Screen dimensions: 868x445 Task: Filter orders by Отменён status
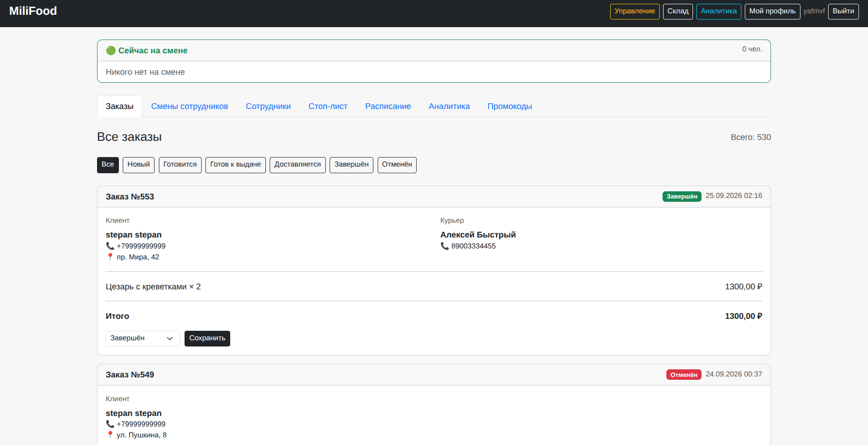[397, 165]
